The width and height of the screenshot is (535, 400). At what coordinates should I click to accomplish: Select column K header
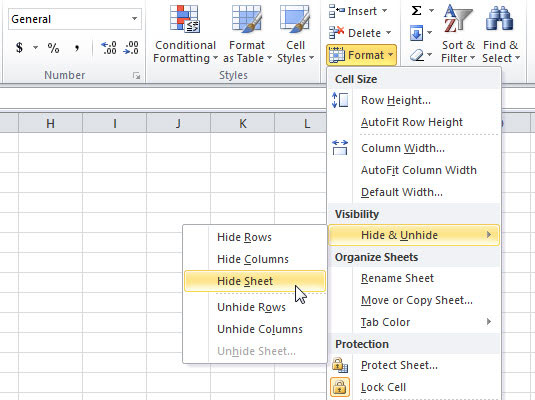[243, 123]
